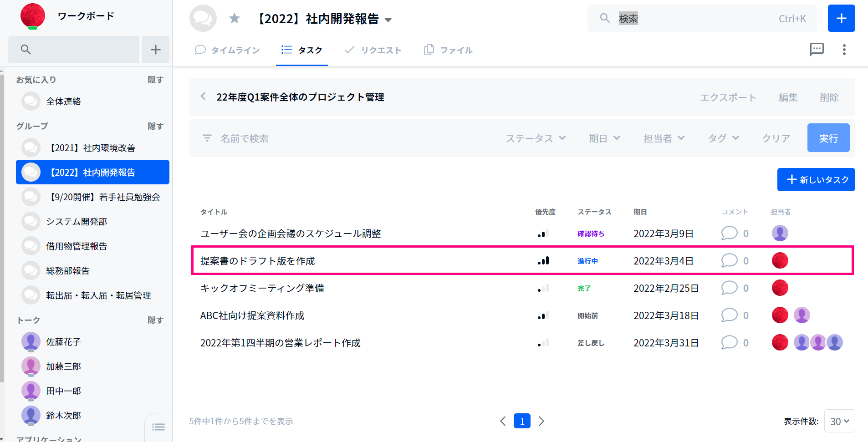Click the red assignee avatar on 提案書のドラフト版 row
This screenshot has width=868, height=442.
pos(780,260)
